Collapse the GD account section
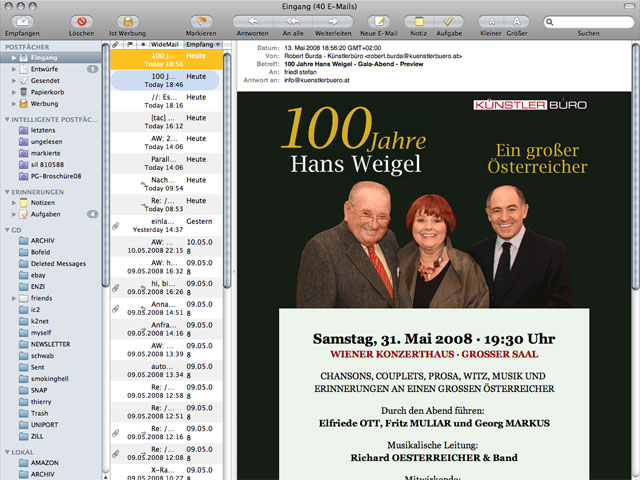Viewport: 640px width, 480px height. pos(7,230)
